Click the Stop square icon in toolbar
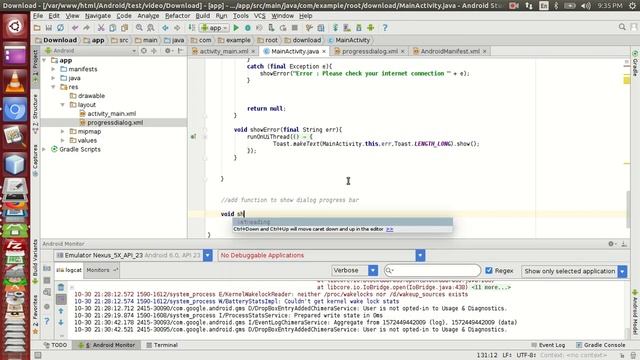Viewport: 640px width, 360px height. coord(295,28)
